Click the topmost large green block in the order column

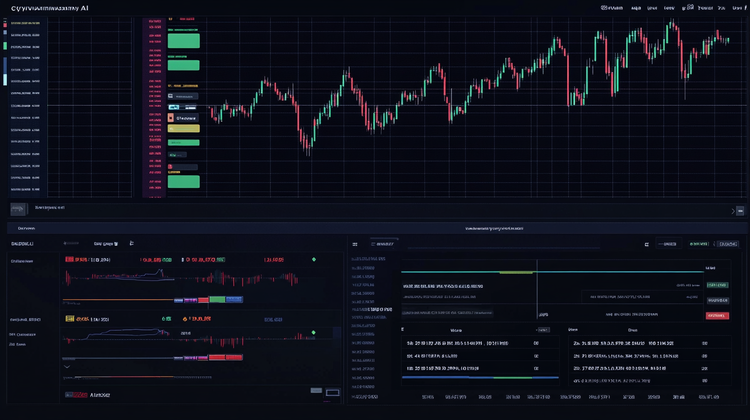(x=184, y=41)
